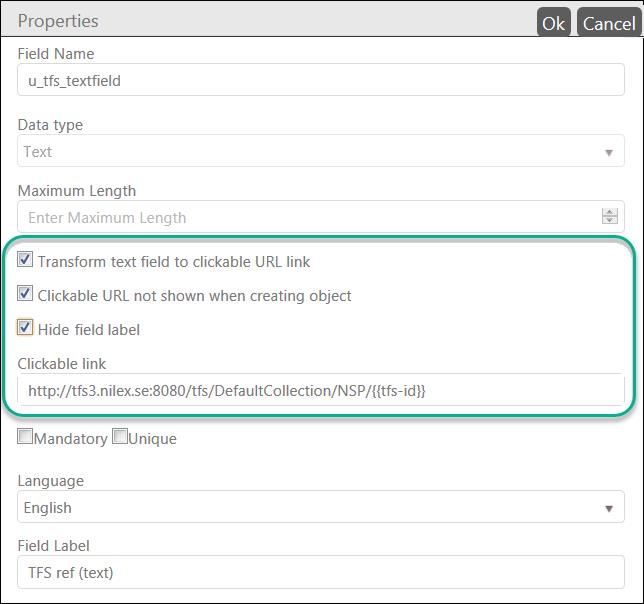Click the English value in Language combo
Viewport: 644px width, 604px height.
coord(48,508)
